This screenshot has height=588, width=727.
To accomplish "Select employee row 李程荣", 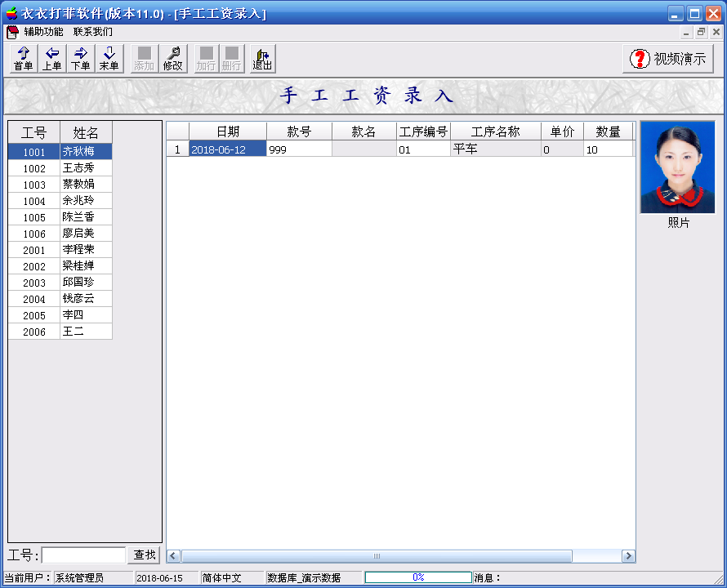I will 60,249.
